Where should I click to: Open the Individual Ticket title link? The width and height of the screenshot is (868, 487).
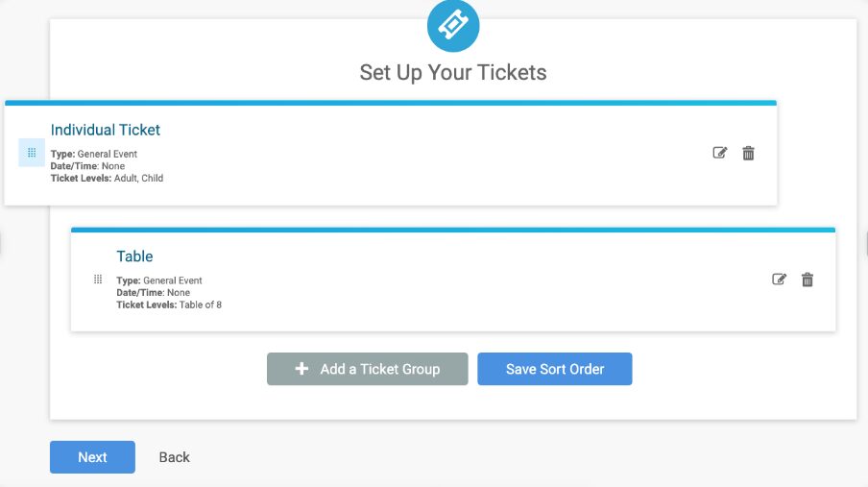click(106, 130)
